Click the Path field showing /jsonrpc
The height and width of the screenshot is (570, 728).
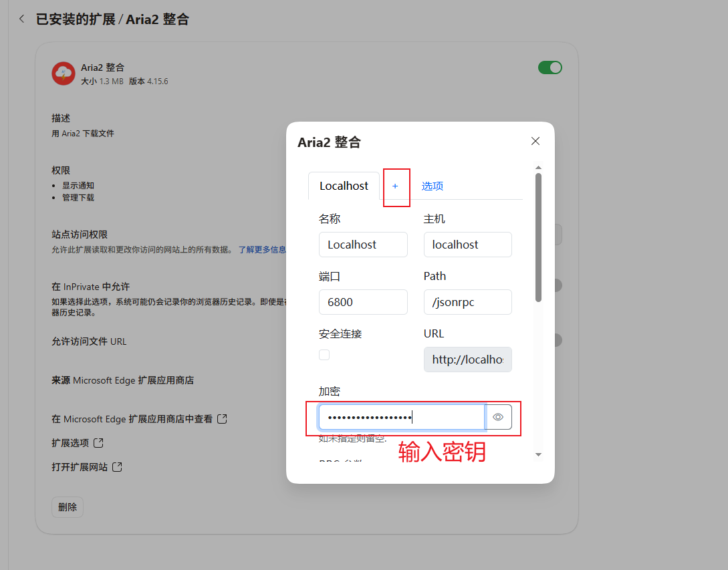(x=467, y=302)
